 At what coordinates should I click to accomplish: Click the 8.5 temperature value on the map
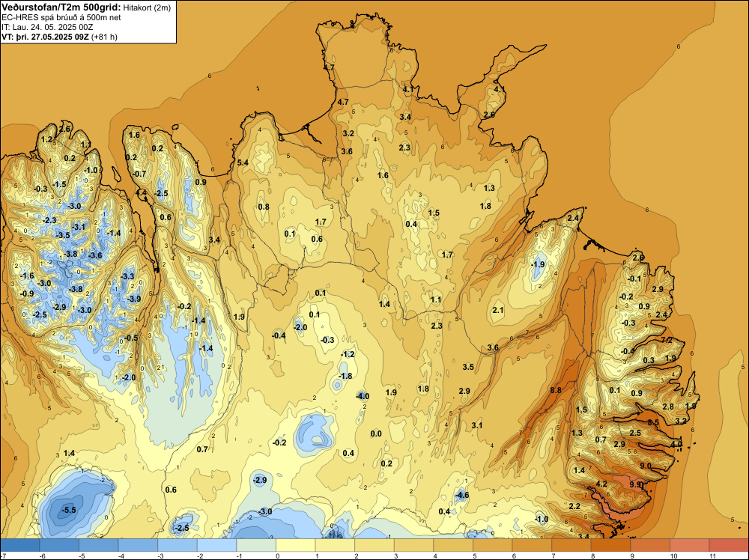[x=653, y=422]
